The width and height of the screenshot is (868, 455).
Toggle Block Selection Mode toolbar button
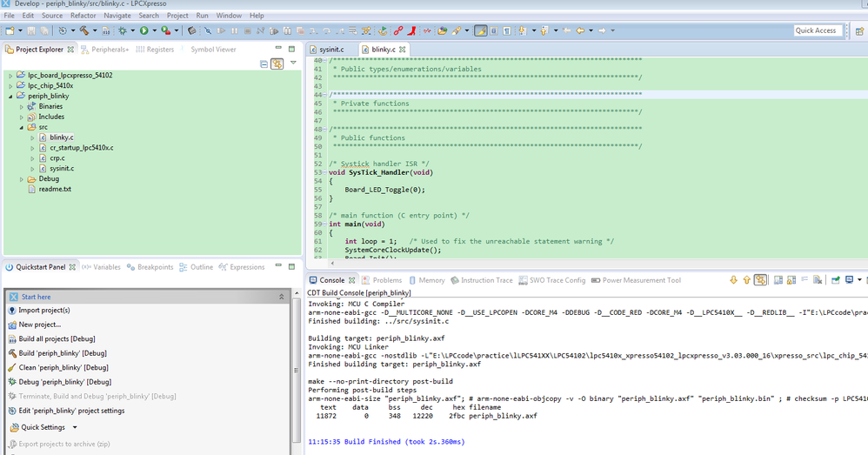pyautogui.click(x=493, y=30)
